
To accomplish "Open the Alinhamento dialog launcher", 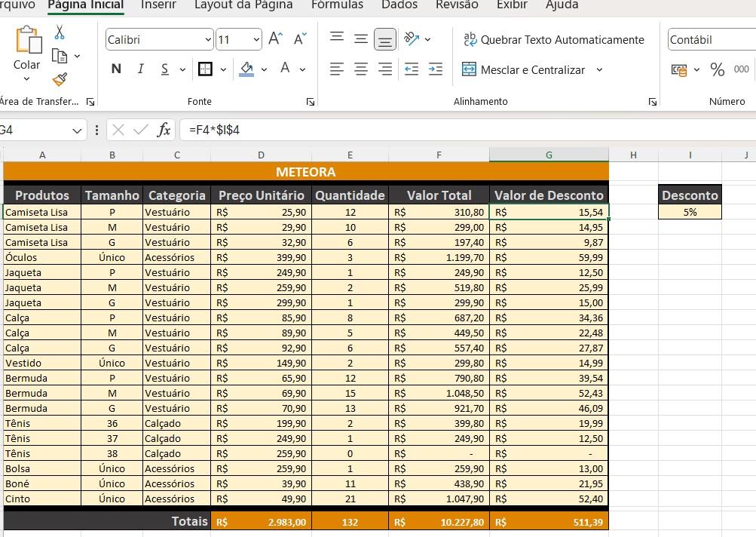I will [652, 102].
